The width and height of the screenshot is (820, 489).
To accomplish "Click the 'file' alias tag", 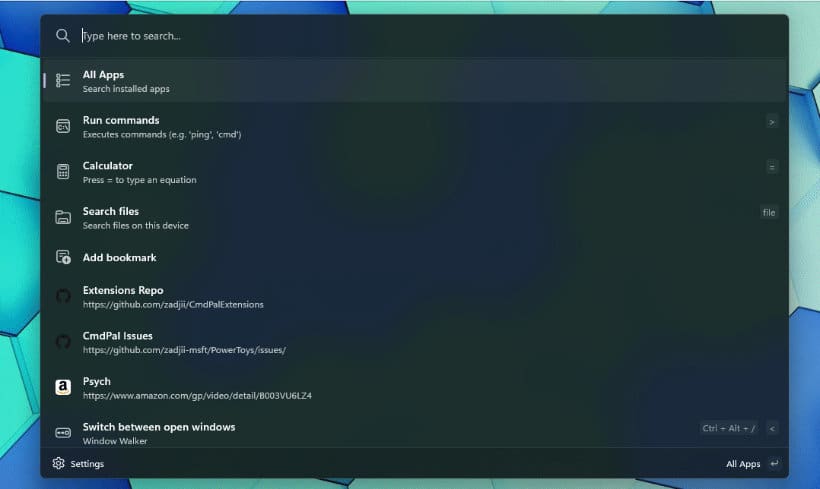I will tap(769, 212).
